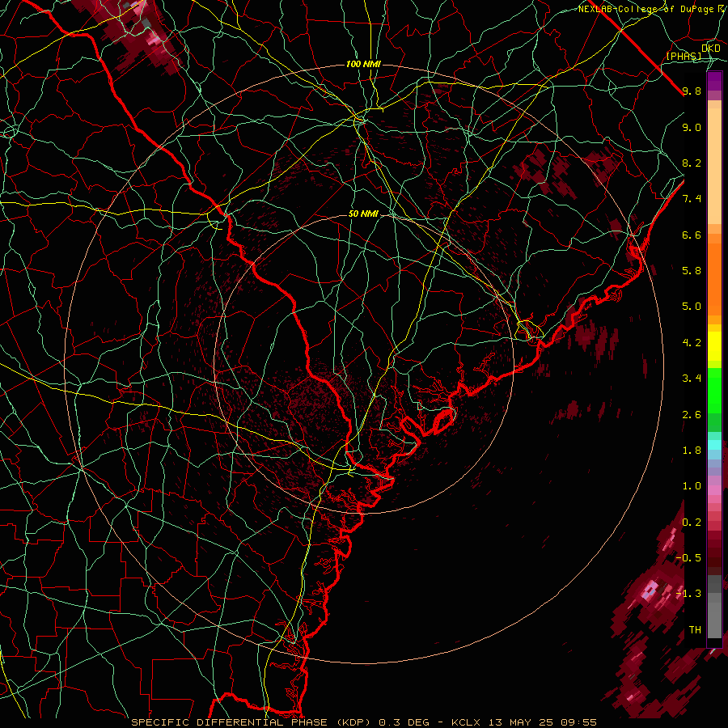Click the 6.6 legend value

click(x=692, y=235)
